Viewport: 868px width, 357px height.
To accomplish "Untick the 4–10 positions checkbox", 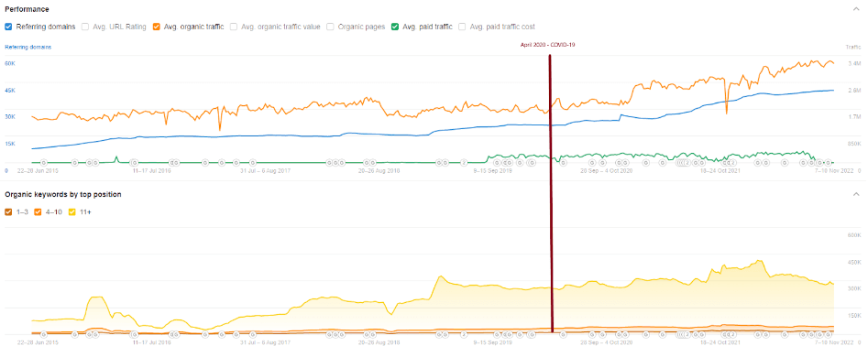I will coord(38,211).
